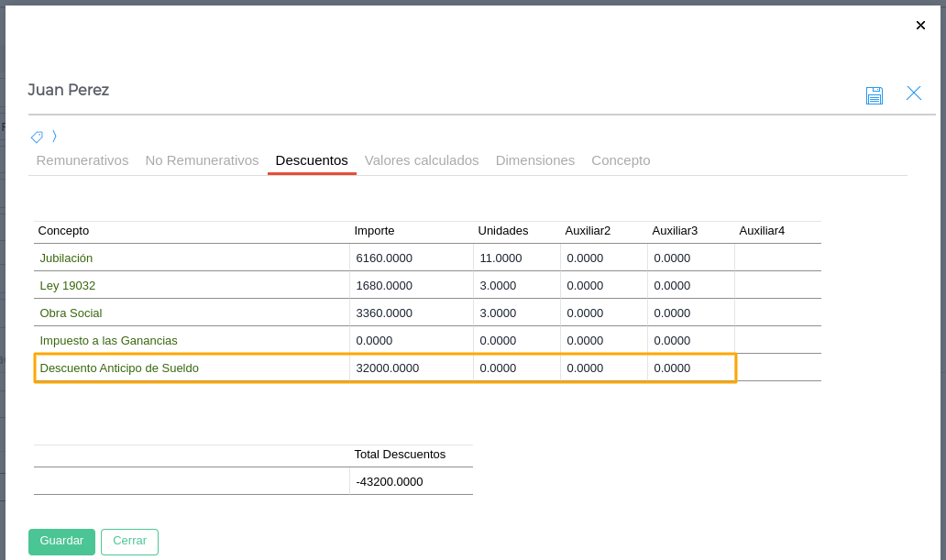Click the save floppy disk icon
This screenshot has height=560, width=946.
coord(874,95)
